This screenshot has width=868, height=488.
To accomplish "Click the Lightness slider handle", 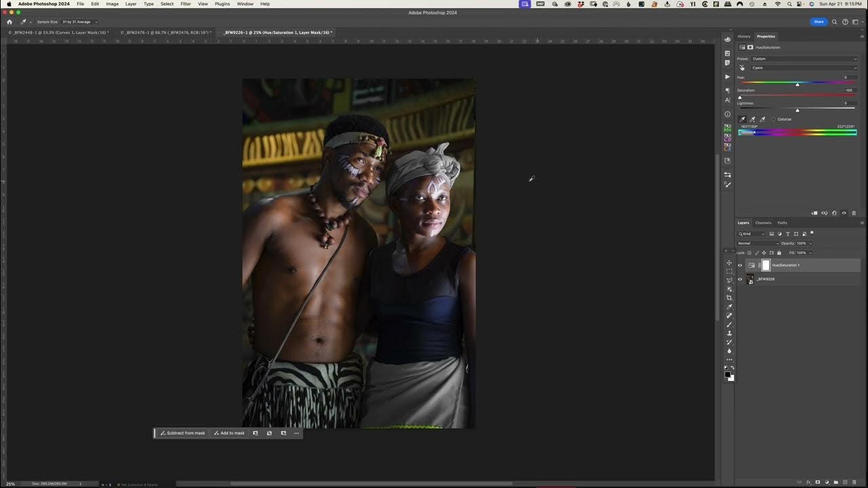I will (x=797, y=110).
